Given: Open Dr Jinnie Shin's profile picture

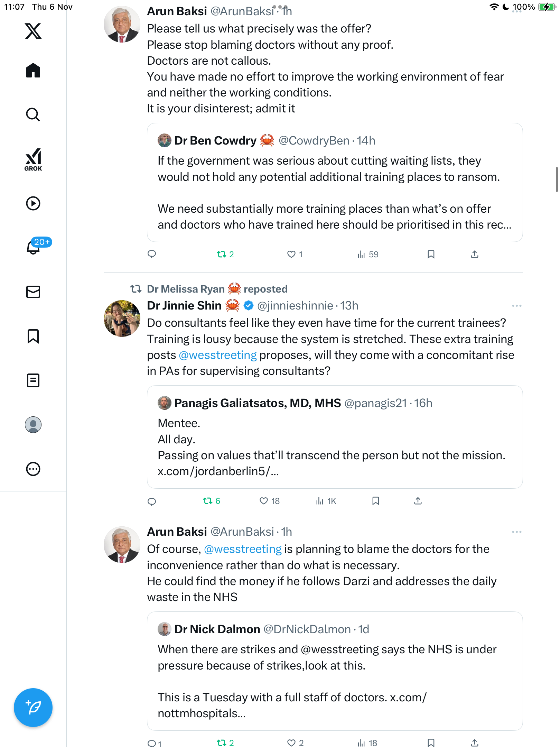Looking at the screenshot, I should (122, 318).
